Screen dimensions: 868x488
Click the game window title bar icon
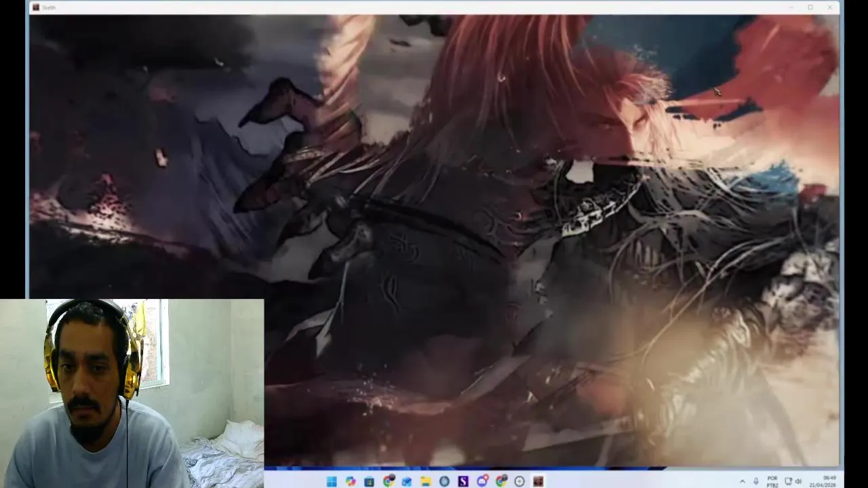(36, 7)
